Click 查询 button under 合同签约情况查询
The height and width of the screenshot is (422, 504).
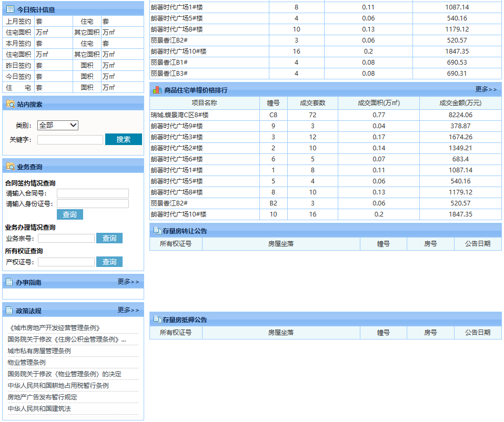coord(69,214)
